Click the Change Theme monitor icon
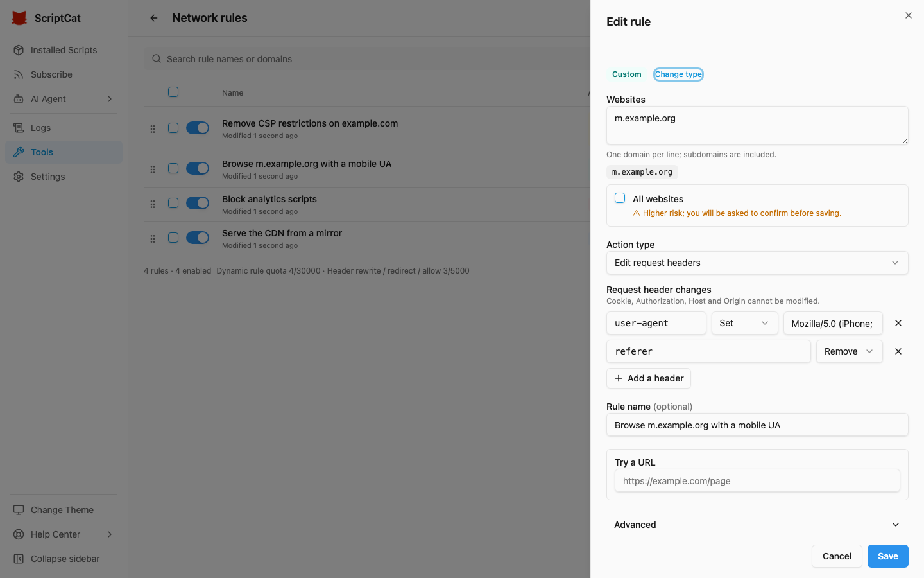924x578 pixels. [x=19, y=510]
